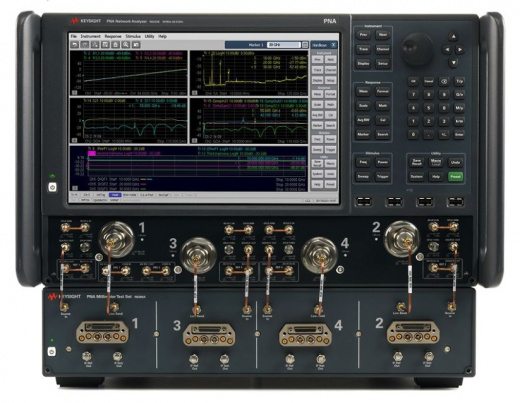The width and height of the screenshot is (520, 403).
Task: Push the front-panel Display key
Action: click(363, 63)
